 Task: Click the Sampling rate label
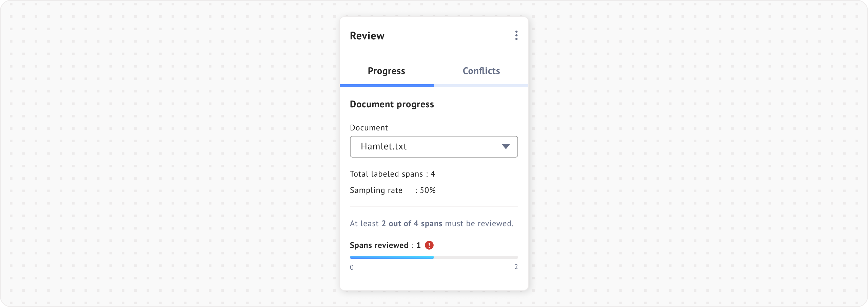point(376,190)
